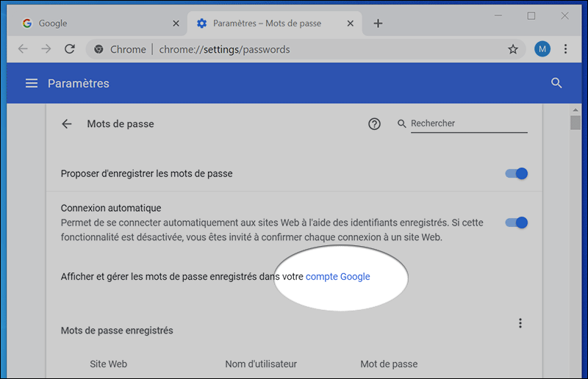This screenshot has height=379, width=588.
Task: Open the M profile avatar
Action: coord(542,49)
